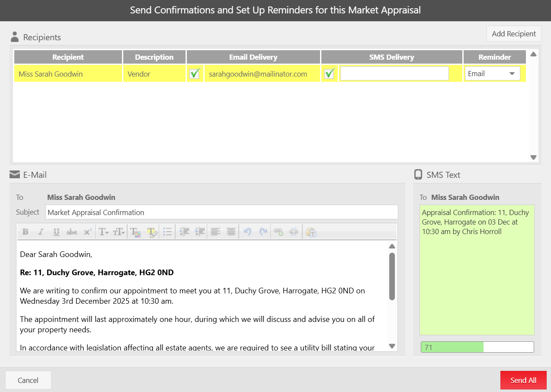Redo the last edit
The image size is (551, 392).
pyautogui.click(x=263, y=232)
